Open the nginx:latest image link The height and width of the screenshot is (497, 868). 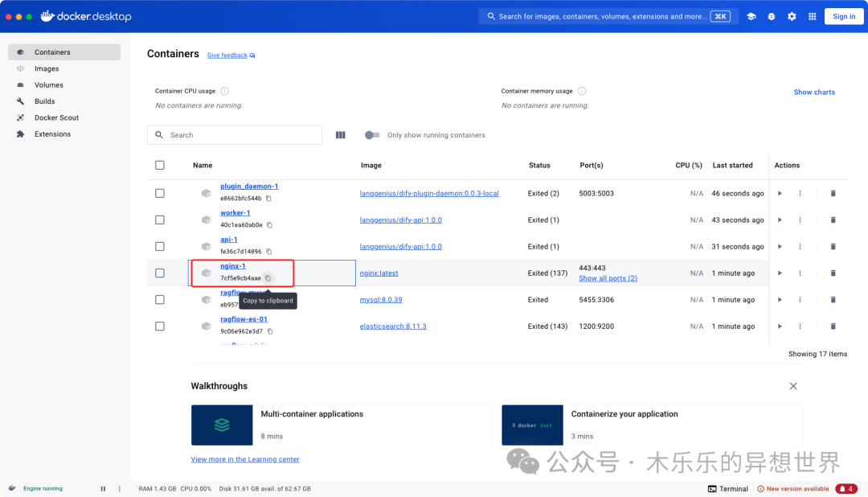point(379,273)
